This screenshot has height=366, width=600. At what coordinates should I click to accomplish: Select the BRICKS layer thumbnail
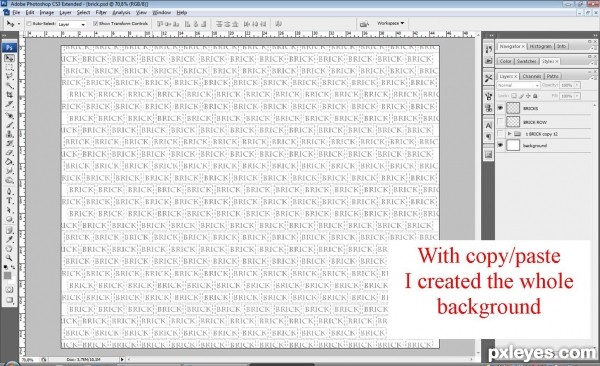point(513,108)
